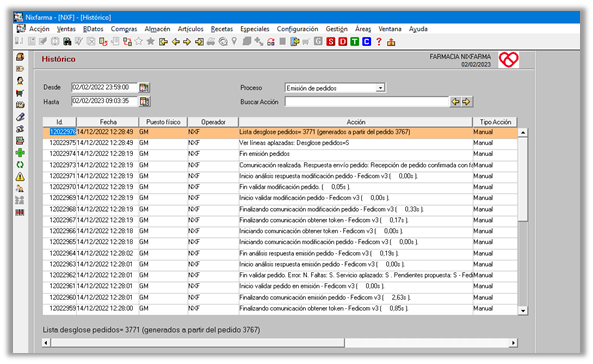Click the yellow right arrow in toolbar
This screenshot has height=364, width=593.
tap(187, 42)
